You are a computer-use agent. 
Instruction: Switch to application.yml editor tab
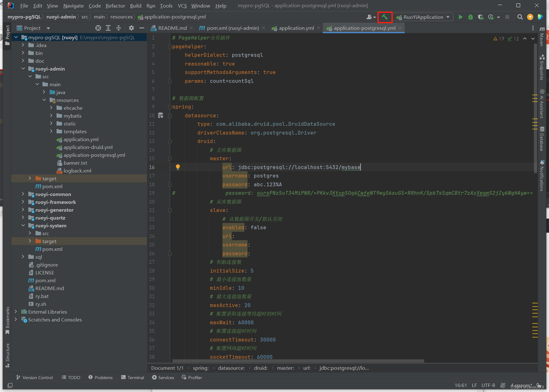pos(296,28)
